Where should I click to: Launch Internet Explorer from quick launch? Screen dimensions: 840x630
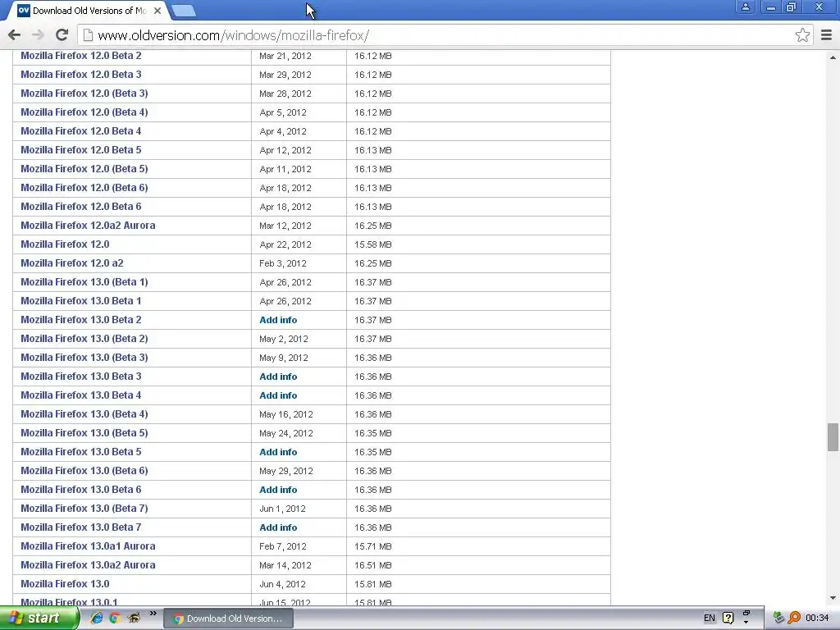pyautogui.click(x=97, y=618)
